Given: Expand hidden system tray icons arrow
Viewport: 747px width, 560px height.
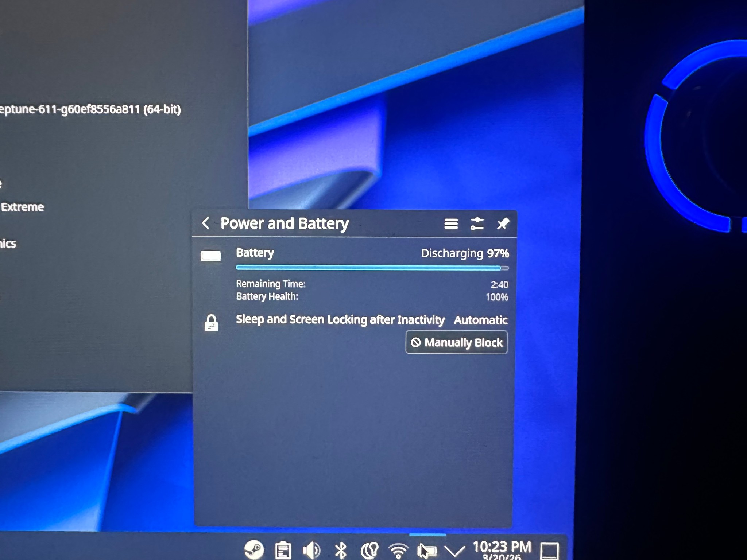Looking at the screenshot, I should point(454,551).
